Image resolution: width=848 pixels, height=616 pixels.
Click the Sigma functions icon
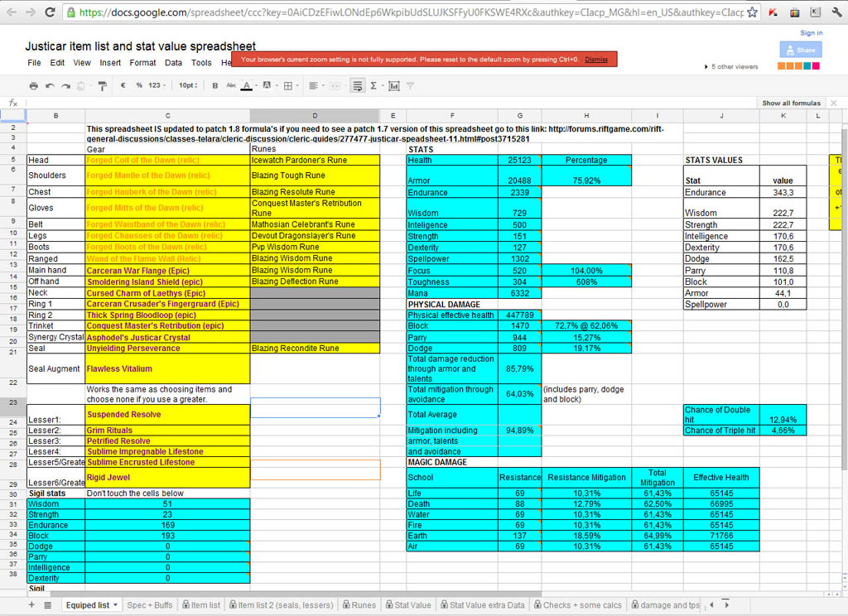[373, 85]
